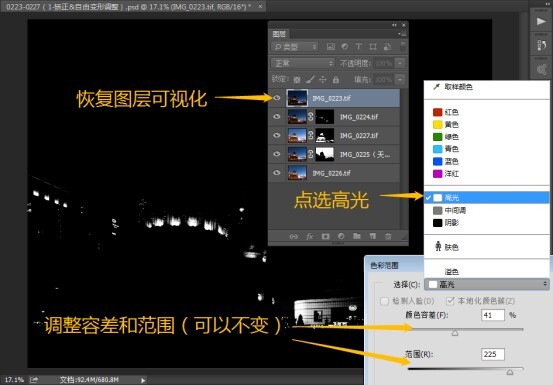Select the IMG_0225 layer mask thumbnail
This screenshot has width=553, height=385.
pyautogui.click(x=324, y=154)
